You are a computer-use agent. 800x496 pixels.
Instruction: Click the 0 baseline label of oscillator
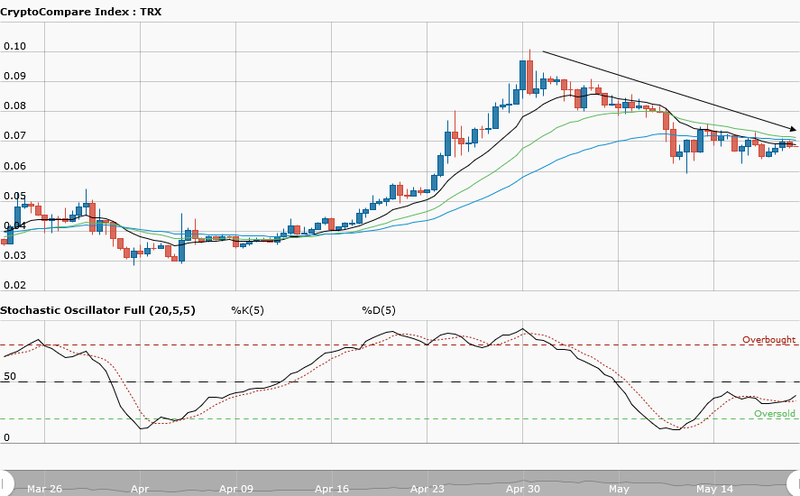click(7, 437)
